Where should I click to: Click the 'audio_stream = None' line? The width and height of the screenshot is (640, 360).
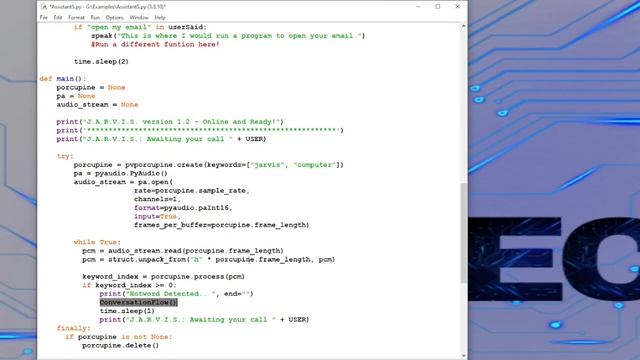[98, 104]
